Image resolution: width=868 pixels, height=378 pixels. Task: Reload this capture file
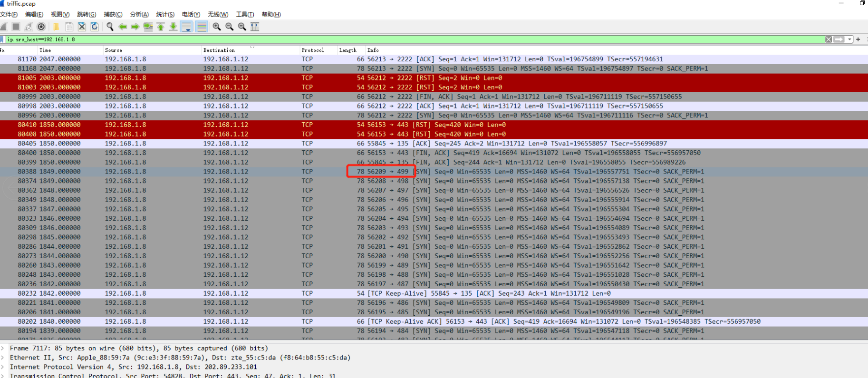[x=95, y=27]
